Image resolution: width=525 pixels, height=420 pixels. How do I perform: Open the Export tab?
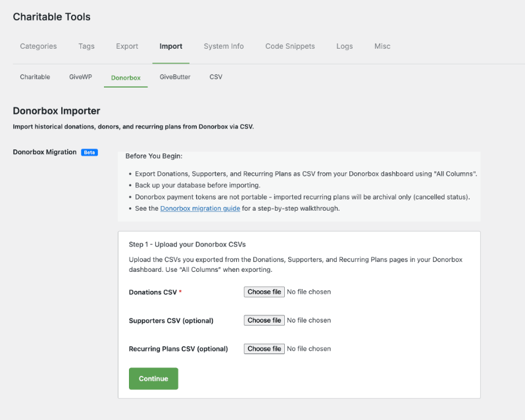pos(127,46)
